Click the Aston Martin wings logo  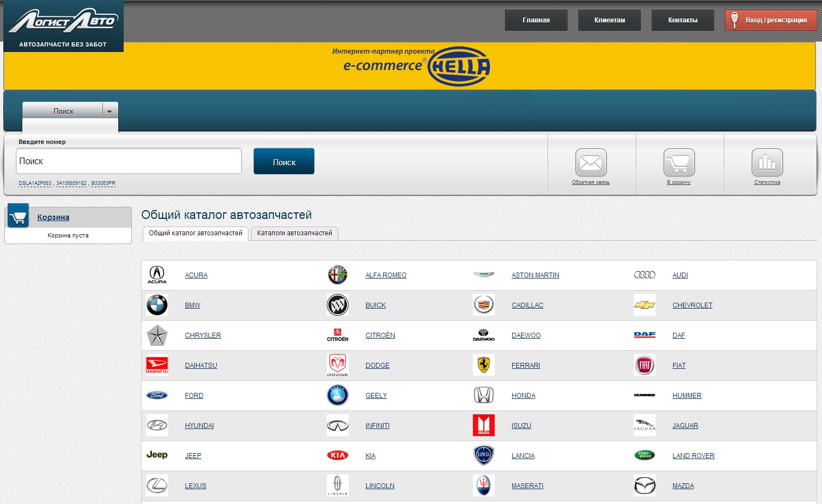(484, 275)
